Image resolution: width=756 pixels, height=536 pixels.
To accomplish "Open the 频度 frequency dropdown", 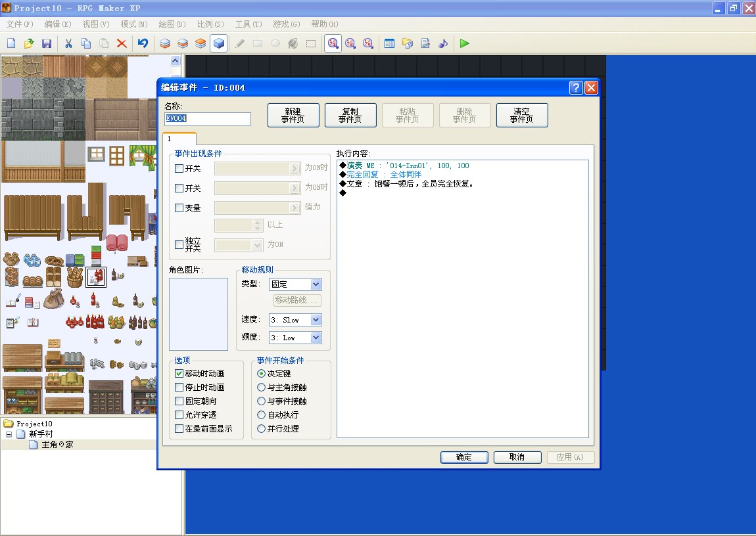I will (295, 338).
